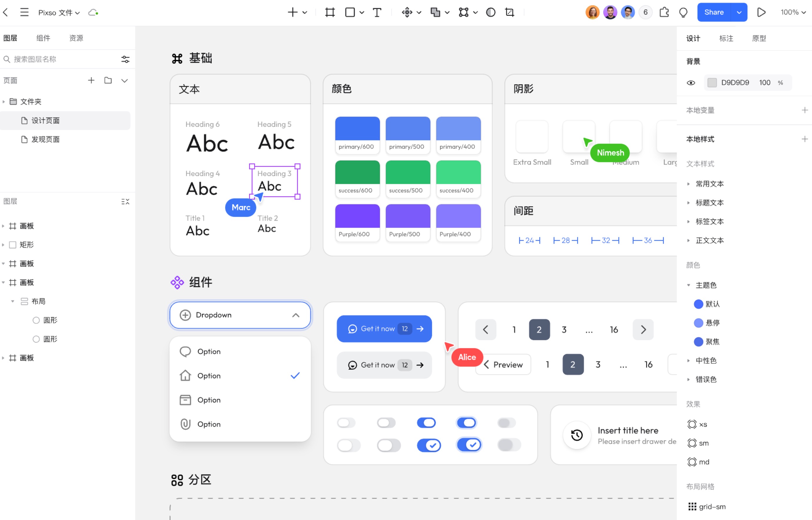Viewport: 812px width, 520px height.
Task: Expand the 文件夹 folder
Action: (x=4, y=102)
